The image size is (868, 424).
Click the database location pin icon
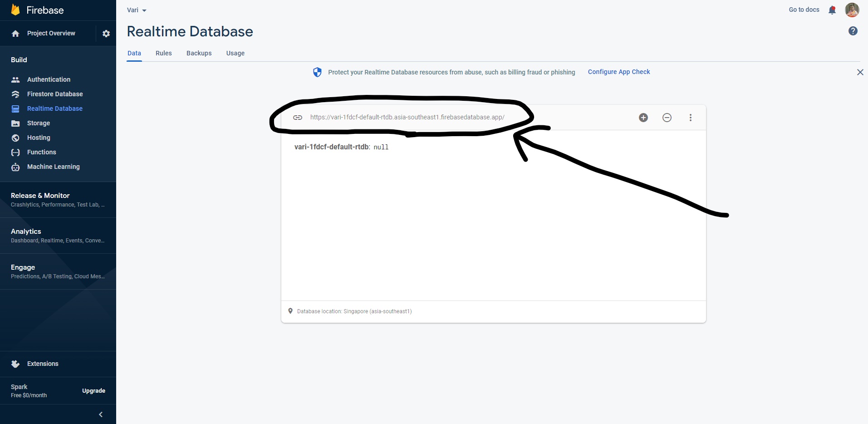[x=290, y=311]
